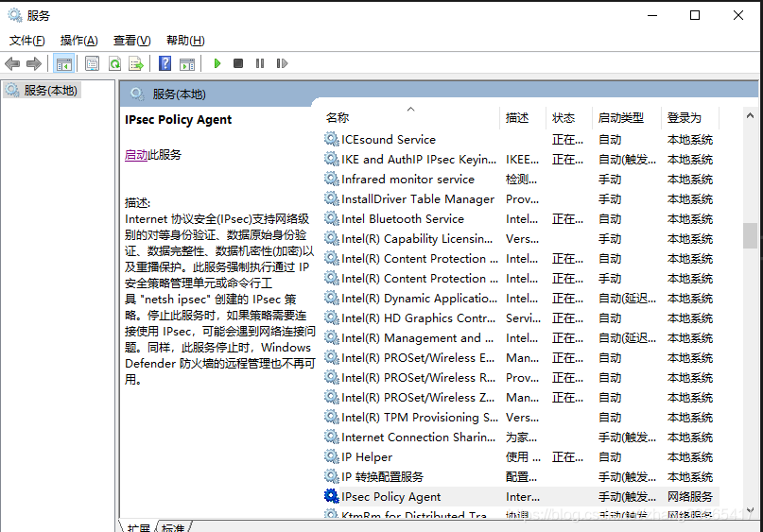
Task: Sort by the 登录为 column header
Action: [690, 118]
